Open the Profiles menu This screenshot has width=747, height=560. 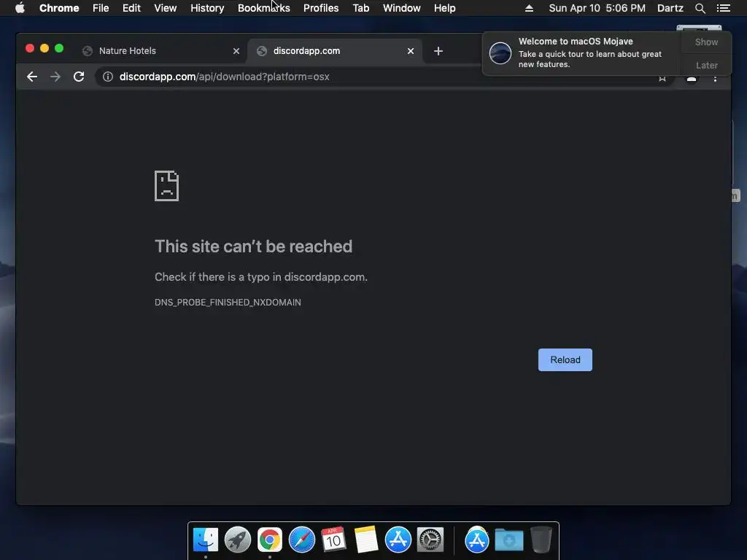(321, 8)
